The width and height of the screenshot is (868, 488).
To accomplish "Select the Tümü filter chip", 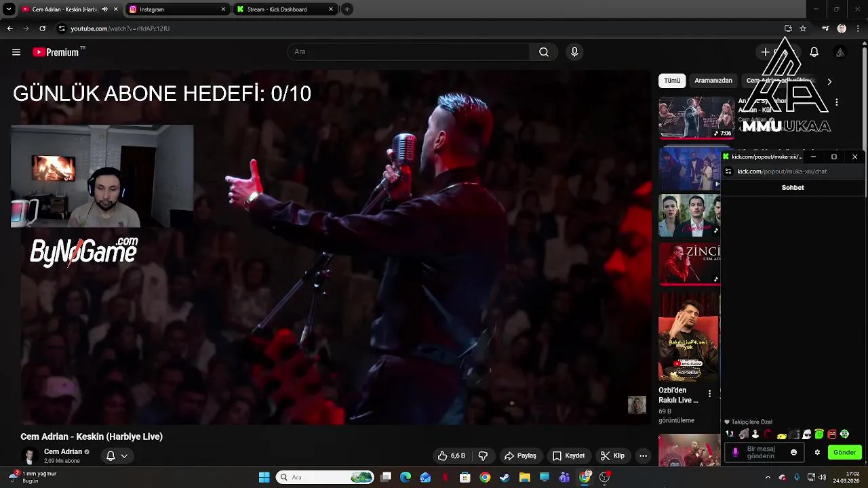I will [x=672, y=81].
